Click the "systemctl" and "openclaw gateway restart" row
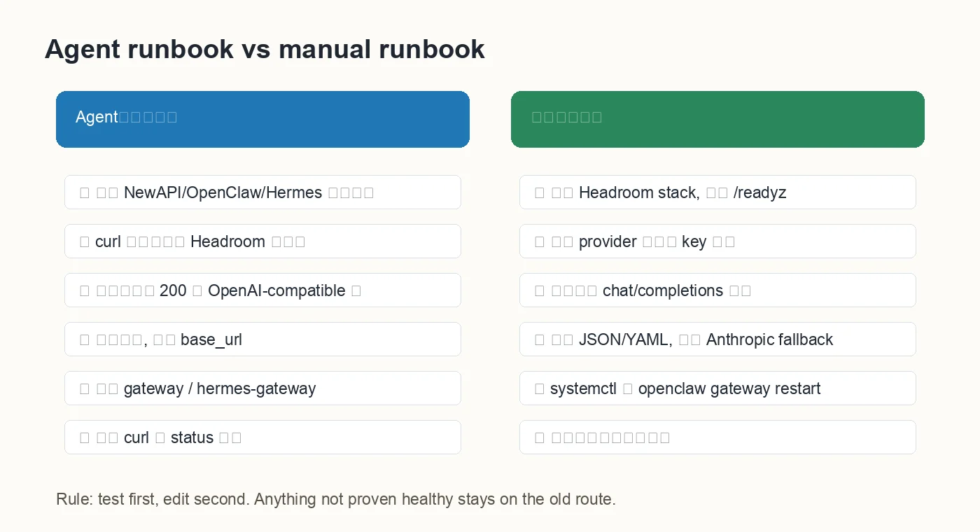This screenshot has width=980, height=532. coord(717,388)
